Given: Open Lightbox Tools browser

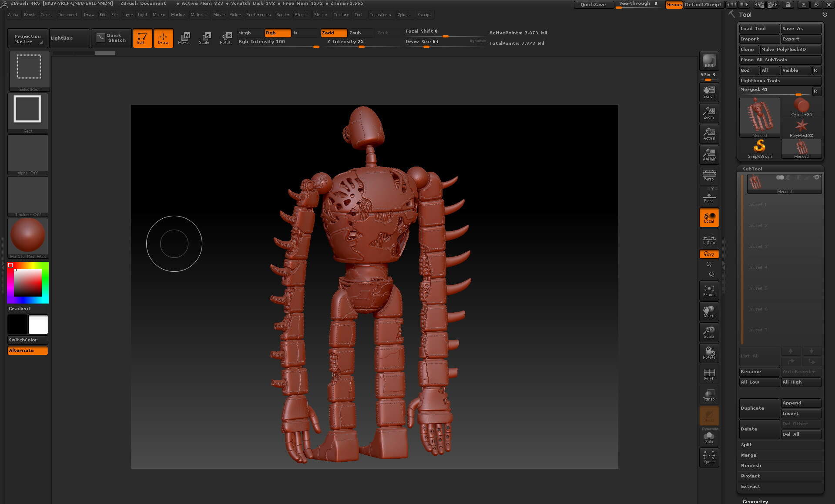Looking at the screenshot, I should click(780, 80).
